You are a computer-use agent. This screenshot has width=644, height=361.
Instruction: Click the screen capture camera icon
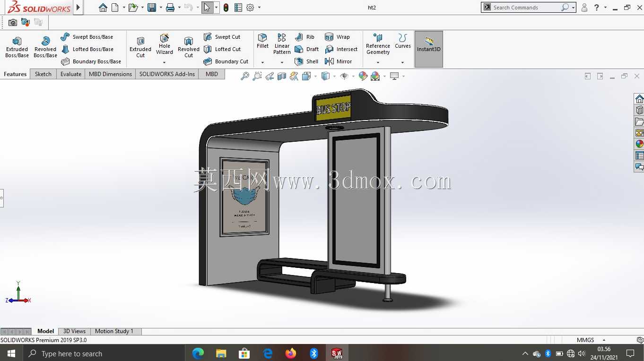13,22
